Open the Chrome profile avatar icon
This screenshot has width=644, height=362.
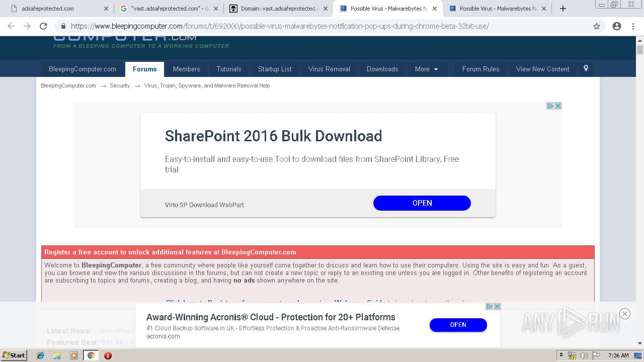pos(617,26)
